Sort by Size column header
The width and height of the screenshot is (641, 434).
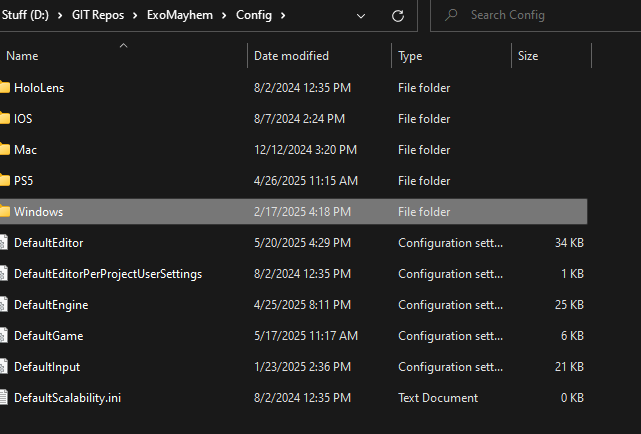click(x=528, y=56)
